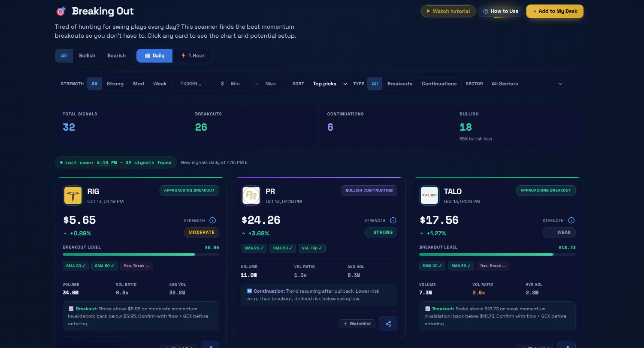644x348 pixels.
Task: Click the Min price input
Action: [x=240, y=84]
